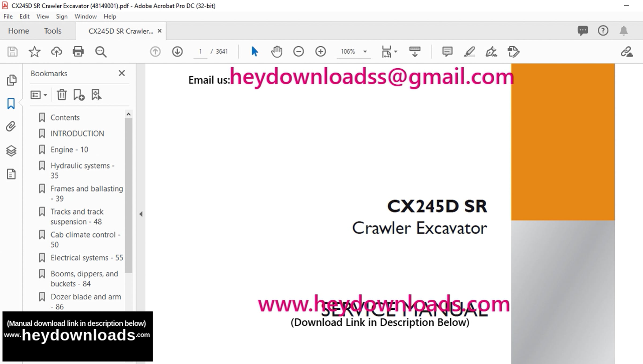
Task: Expand bookmark options menu dropdown
Action: pyautogui.click(x=39, y=95)
